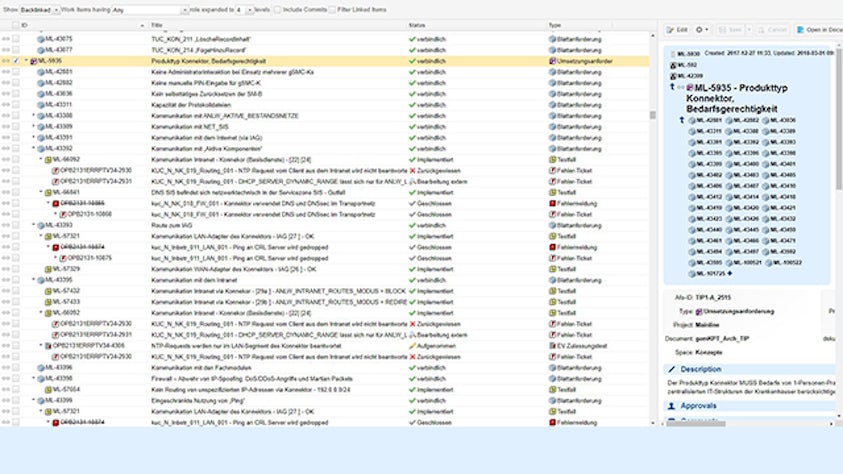Check the ML-43636 row checkbox
The height and width of the screenshot is (474, 843).
pos(16,94)
